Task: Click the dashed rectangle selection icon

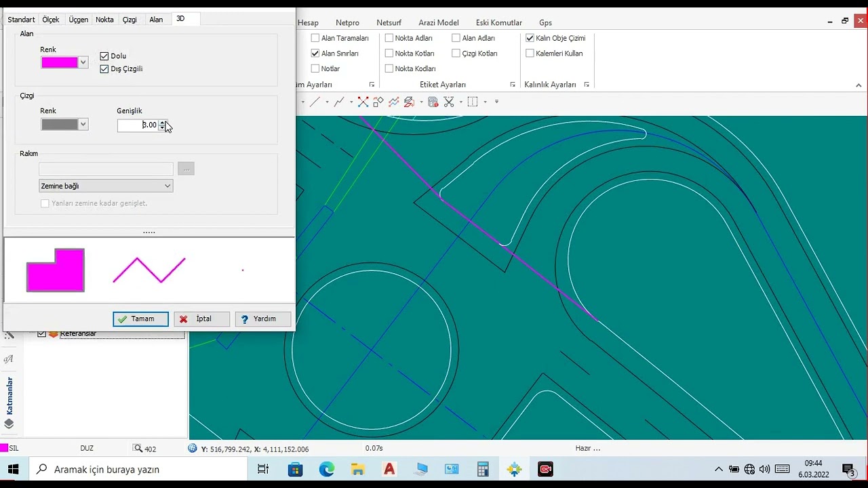Action: (x=473, y=102)
